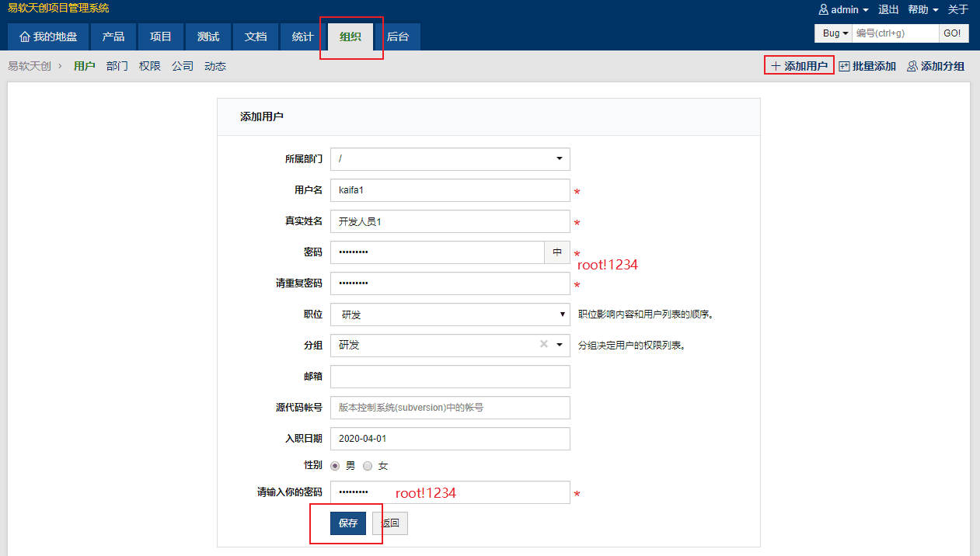Viewport: 980px width, 556px height.
Task: Click the 中 password strength indicator
Action: pos(557,252)
